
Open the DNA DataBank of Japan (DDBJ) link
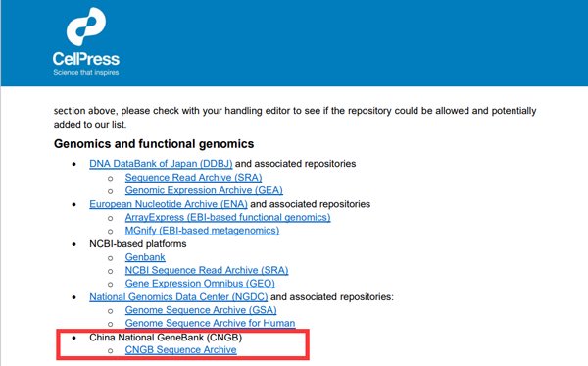[x=161, y=164]
